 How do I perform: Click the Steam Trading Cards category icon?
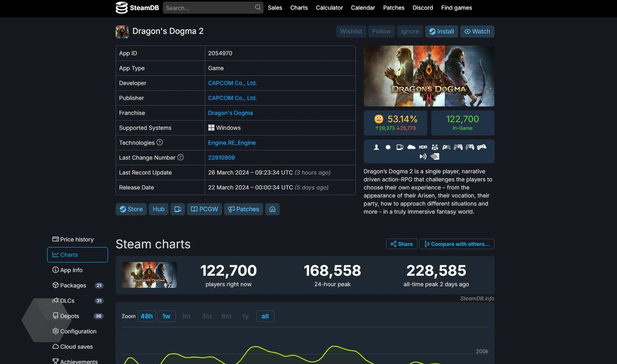[x=400, y=147]
